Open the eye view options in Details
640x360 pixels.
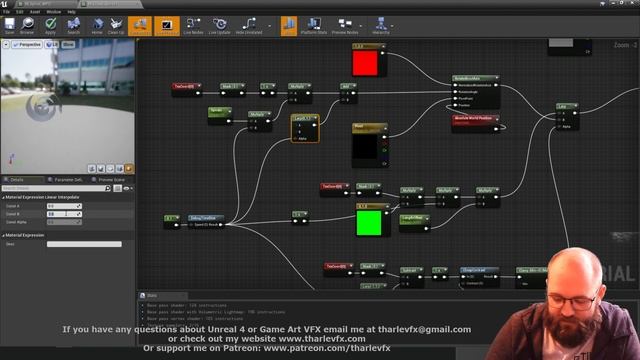click(x=128, y=188)
